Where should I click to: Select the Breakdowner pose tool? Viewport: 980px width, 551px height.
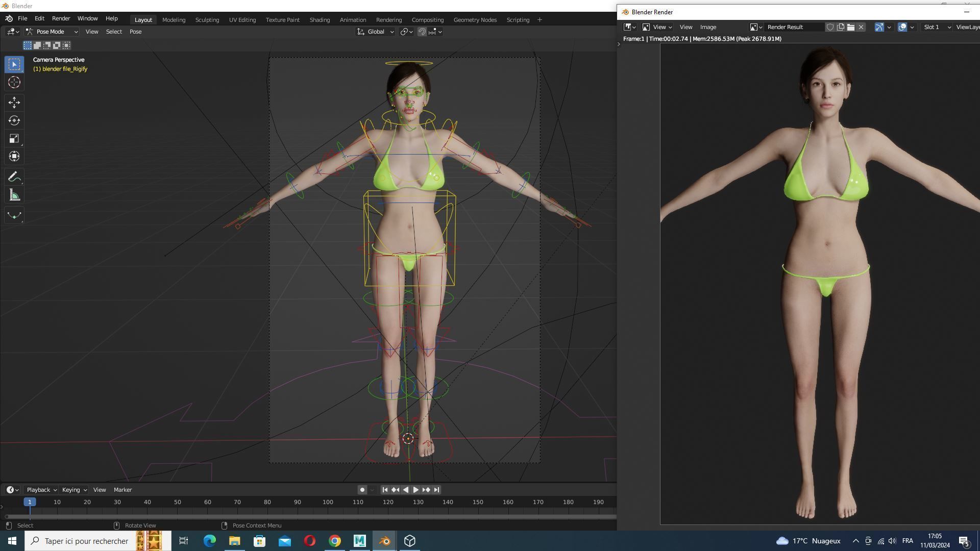pyautogui.click(x=14, y=215)
